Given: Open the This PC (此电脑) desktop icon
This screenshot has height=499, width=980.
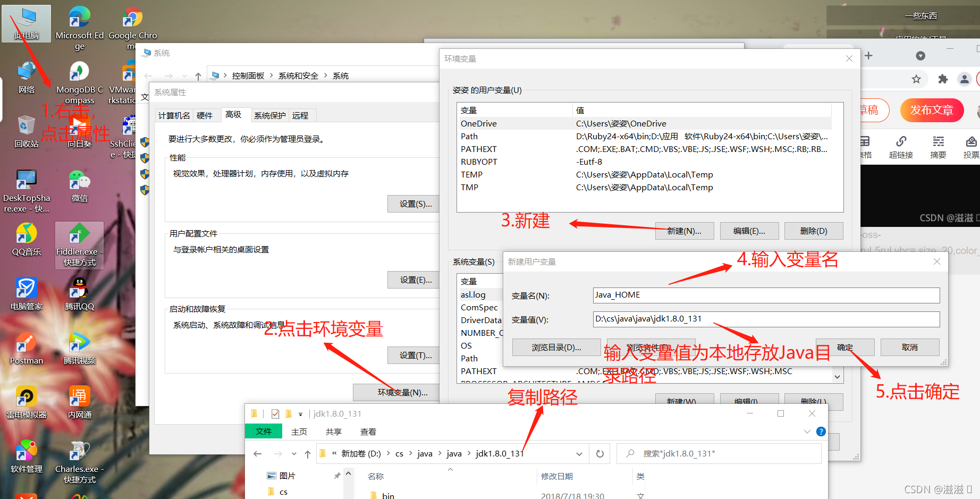Looking at the screenshot, I should (x=27, y=24).
